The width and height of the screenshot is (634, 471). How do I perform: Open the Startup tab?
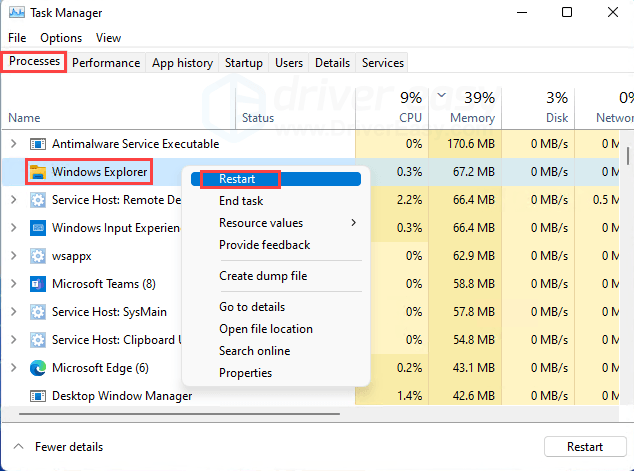pos(243,63)
